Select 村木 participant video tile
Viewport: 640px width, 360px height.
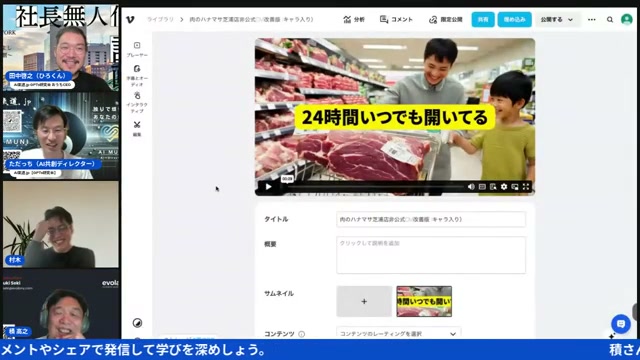click(61, 224)
